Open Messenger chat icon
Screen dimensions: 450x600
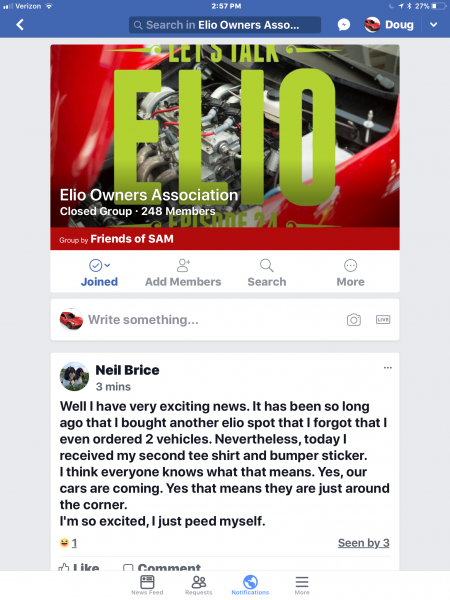coord(344,25)
